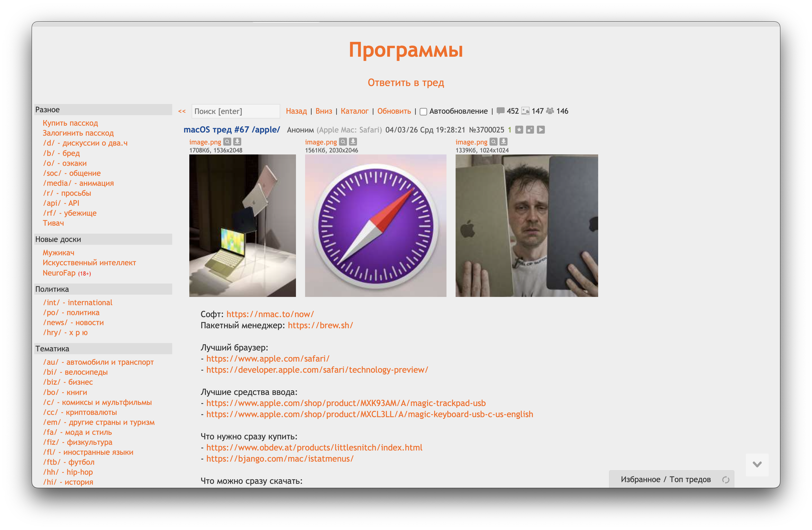The image size is (812, 530).
Task: Click the people icon next to 146
Action: pos(550,111)
